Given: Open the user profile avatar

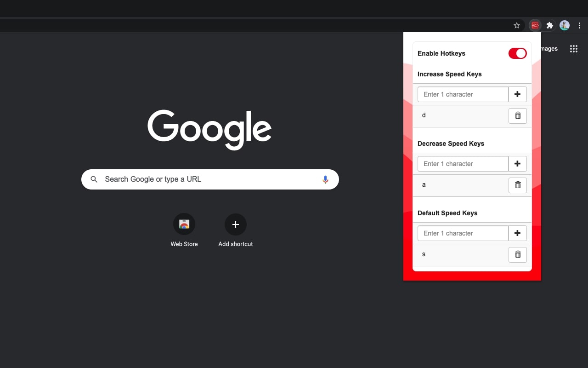Looking at the screenshot, I should click(565, 26).
